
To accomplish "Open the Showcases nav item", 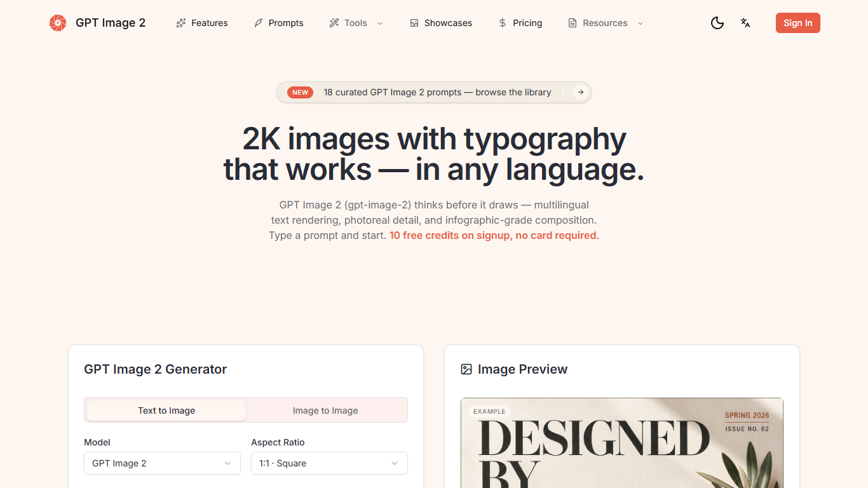I will (x=441, y=23).
